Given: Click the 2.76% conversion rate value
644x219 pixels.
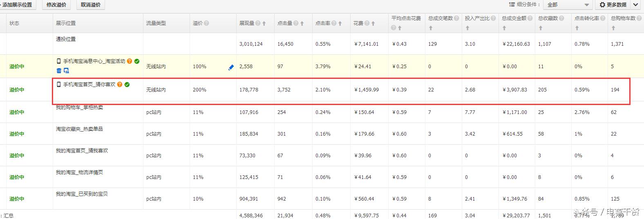Looking at the screenshot, I should 582,112.
